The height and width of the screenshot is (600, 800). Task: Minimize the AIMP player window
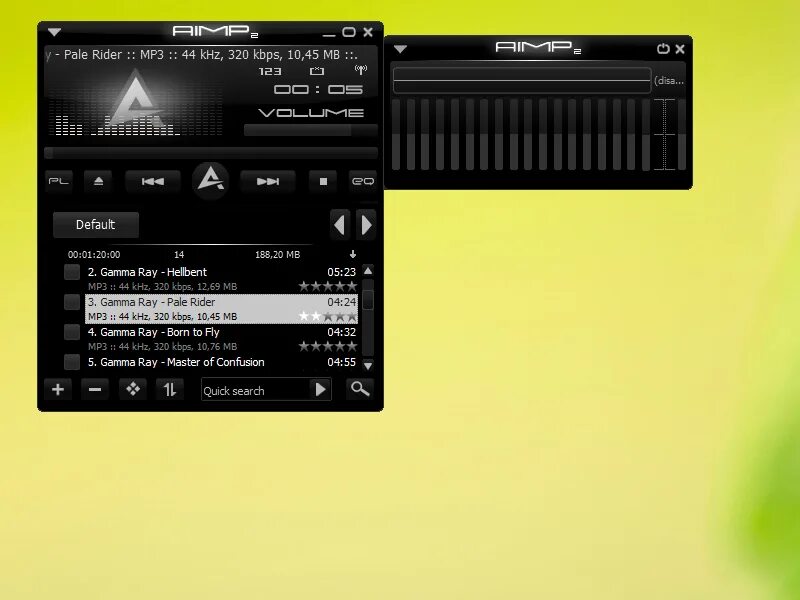coord(329,34)
